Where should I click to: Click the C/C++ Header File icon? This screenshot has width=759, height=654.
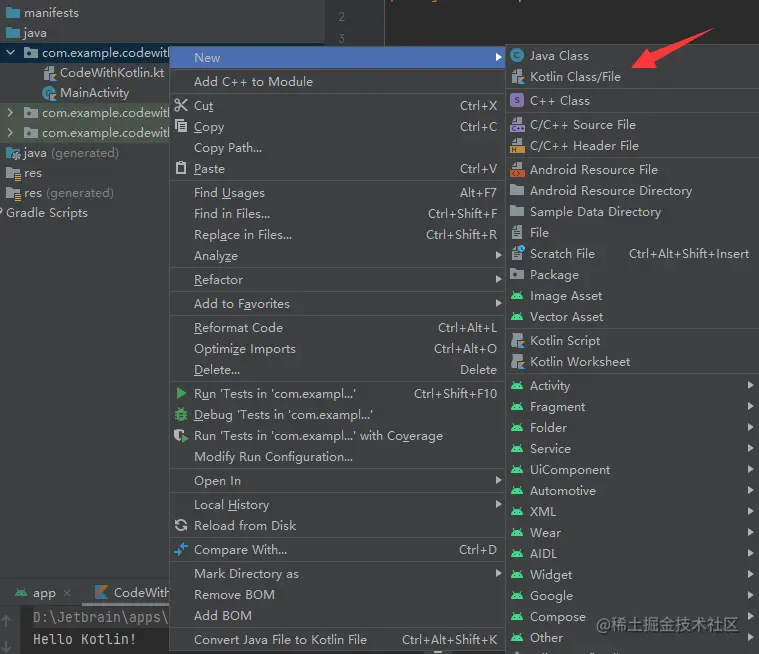517,145
